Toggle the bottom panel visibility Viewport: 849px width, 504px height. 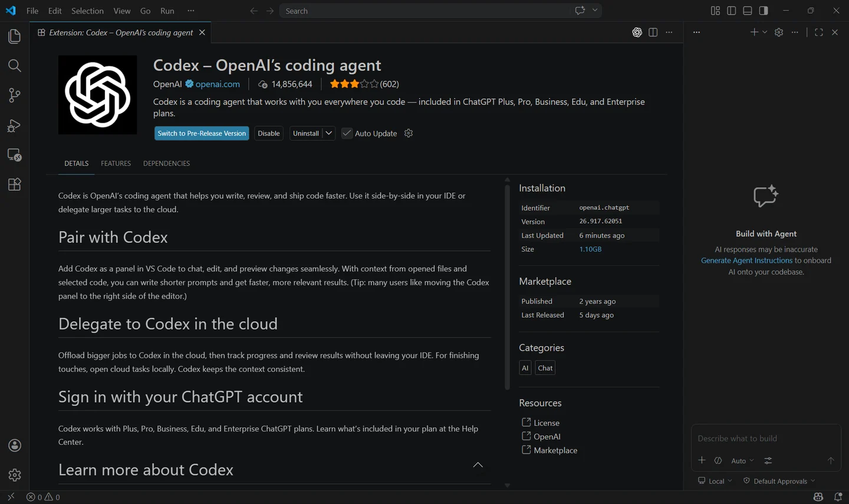(x=748, y=11)
